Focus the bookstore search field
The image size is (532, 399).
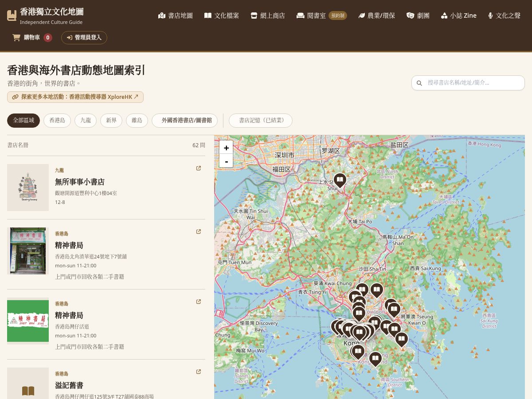(x=468, y=82)
